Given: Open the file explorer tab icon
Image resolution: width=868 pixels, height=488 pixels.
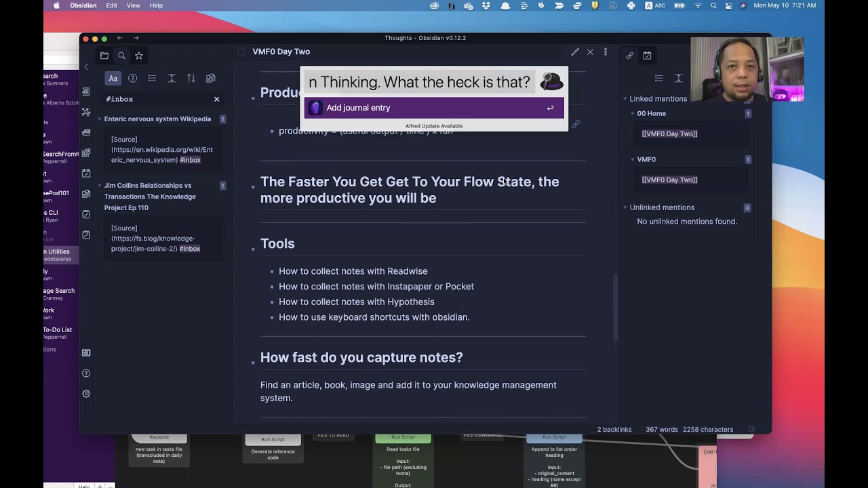Looking at the screenshot, I should (x=104, y=56).
